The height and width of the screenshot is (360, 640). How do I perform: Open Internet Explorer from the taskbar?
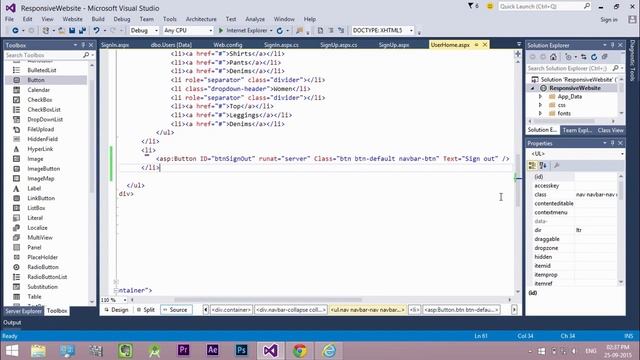(x=329, y=351)
